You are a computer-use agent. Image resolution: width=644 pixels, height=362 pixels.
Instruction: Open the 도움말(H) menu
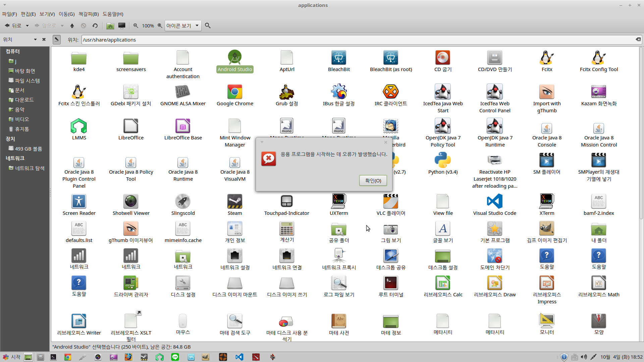113,14
